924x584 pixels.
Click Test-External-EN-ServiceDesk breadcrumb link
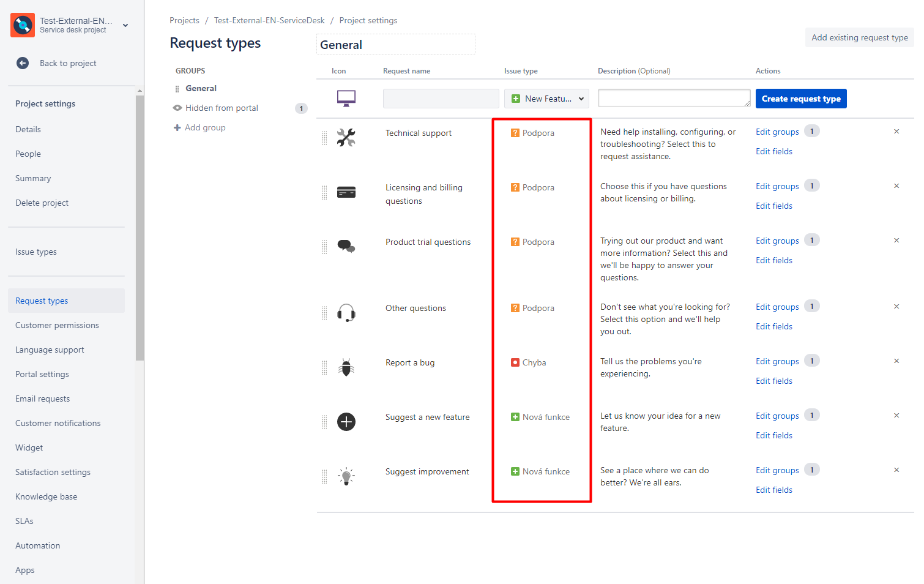pos(269,20)
